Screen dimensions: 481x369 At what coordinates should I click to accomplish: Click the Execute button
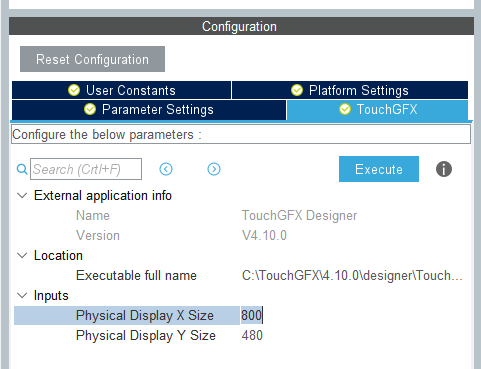[x=379, y=169]
